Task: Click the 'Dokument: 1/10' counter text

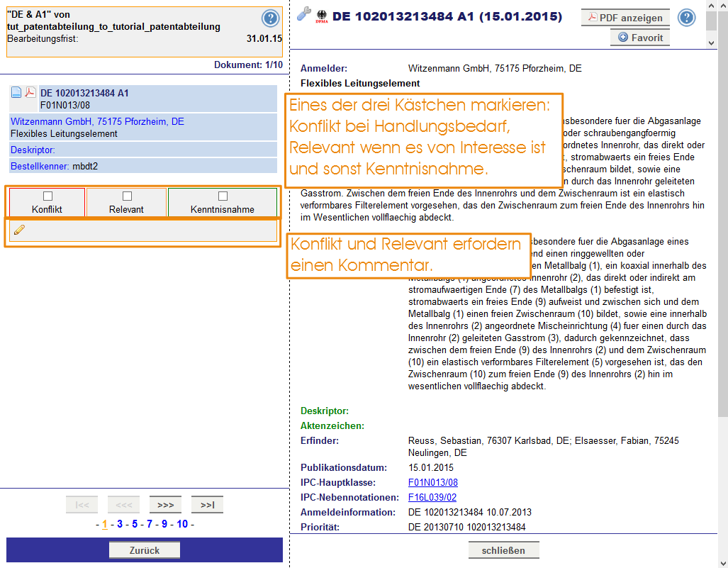Action: pyautogui.click(x=248, y=65)
